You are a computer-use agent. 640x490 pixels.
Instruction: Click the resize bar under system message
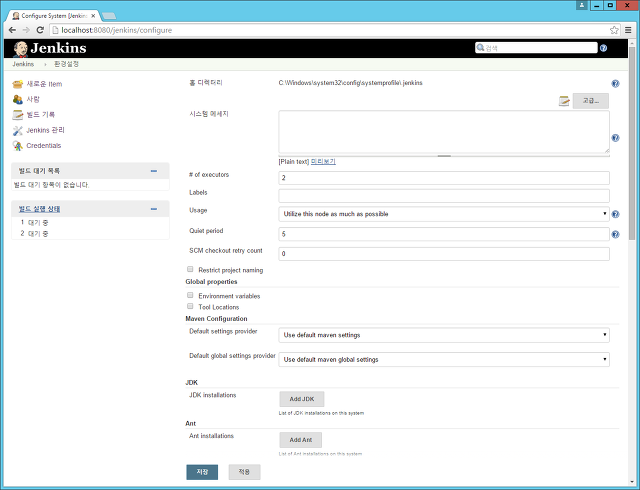click(444, 156)
